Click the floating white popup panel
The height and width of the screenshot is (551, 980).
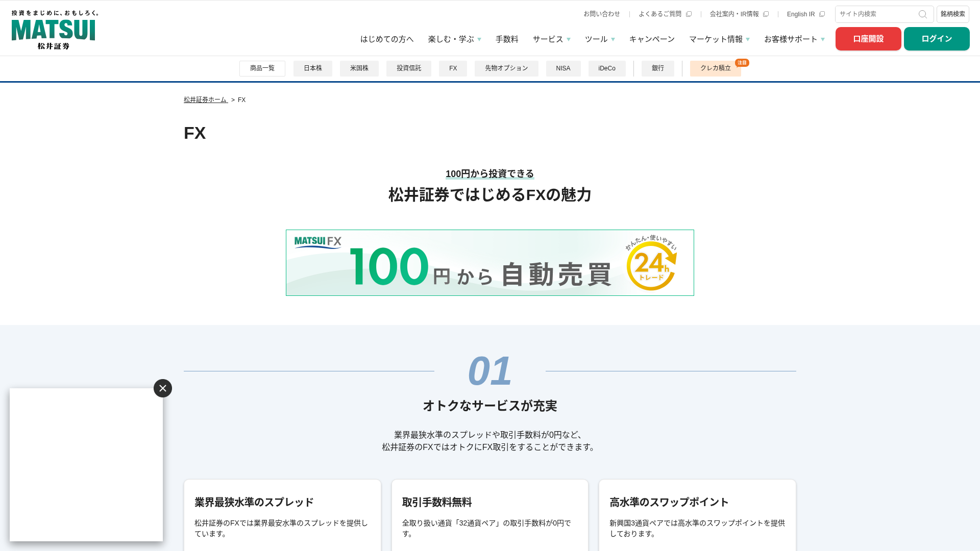pos(86,465)
